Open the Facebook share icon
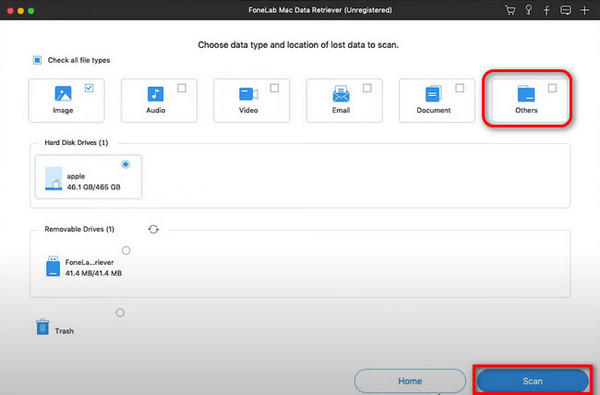Viewport: 600px width, 395px height. click(x=547, y=10)
